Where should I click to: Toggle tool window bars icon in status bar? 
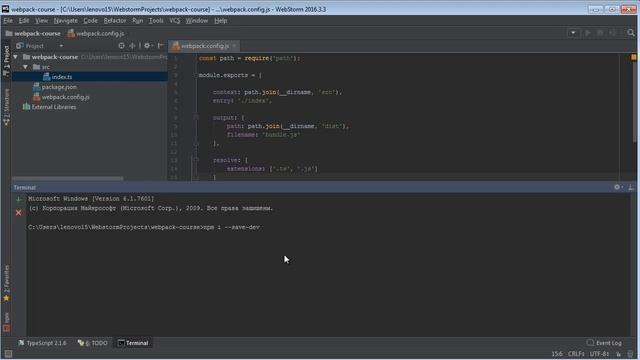coord(8,354)
